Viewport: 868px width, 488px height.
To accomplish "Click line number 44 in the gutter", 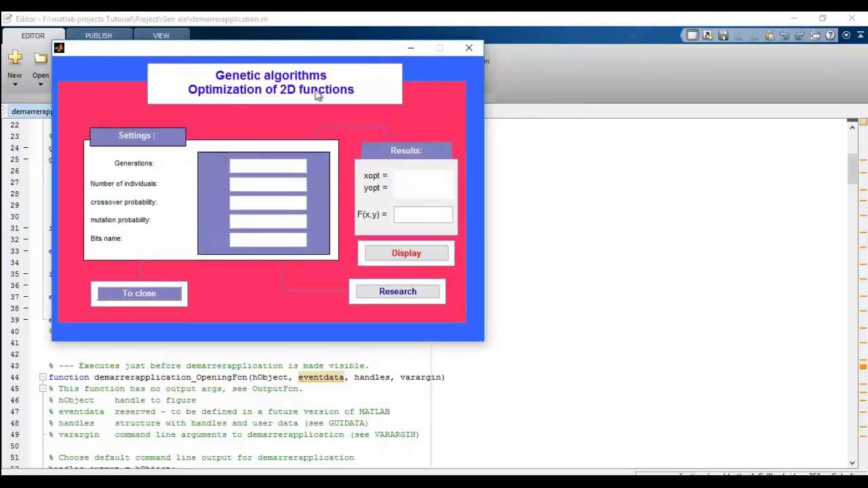I will pos(15,377).
